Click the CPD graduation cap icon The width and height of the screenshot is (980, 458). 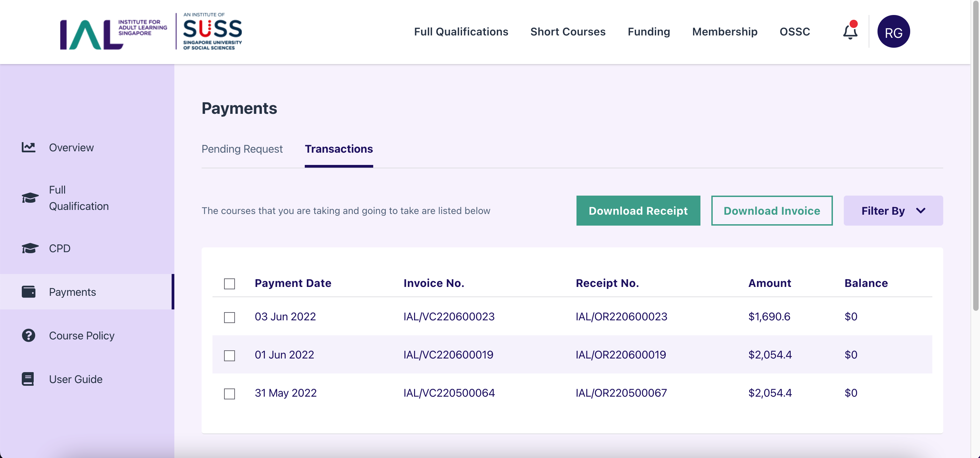click(30, 248)
